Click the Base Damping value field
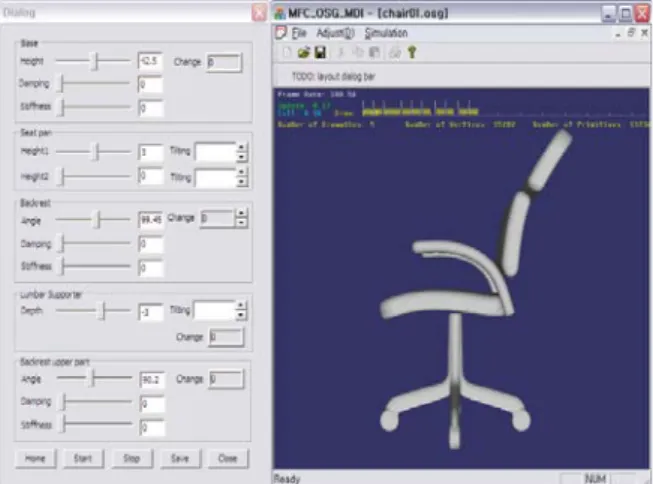Screen dimensions: 653x484 tap(150, 85)
